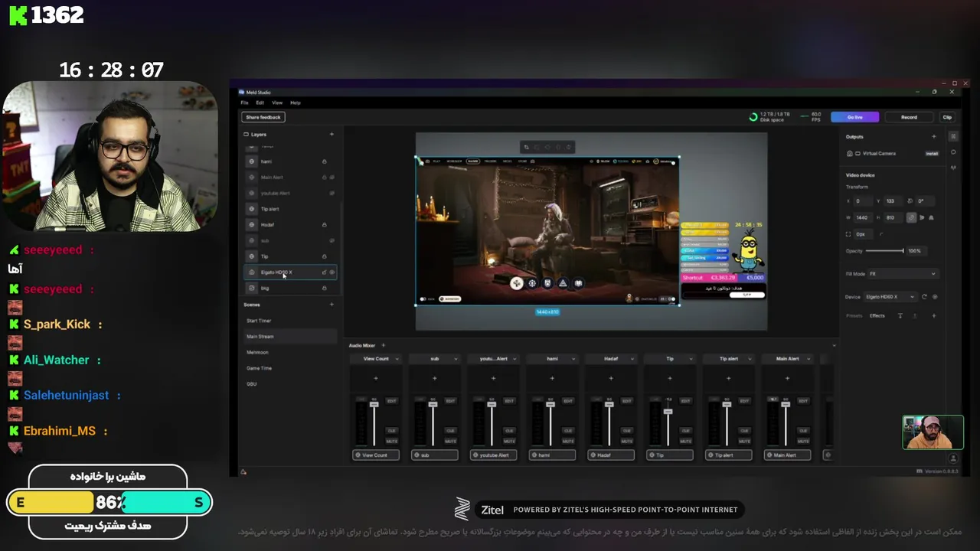Add a new scene with Scenes plus icon
Image resolution: width=980 pixels, height=551 pixels.
pyautogui.click(x=332, y=305)
